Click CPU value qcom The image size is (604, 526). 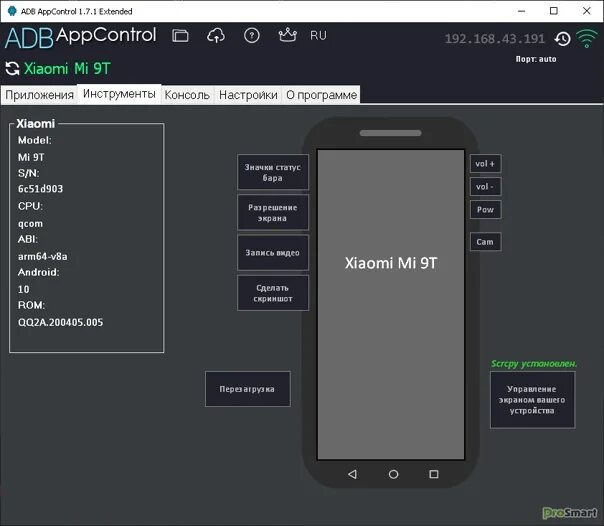point(30,224)
